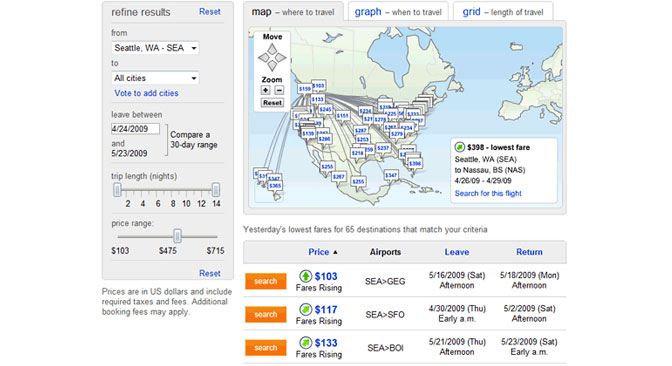
Task: Click the leave between date field 4/24/2009
Action: coord(135,129)
